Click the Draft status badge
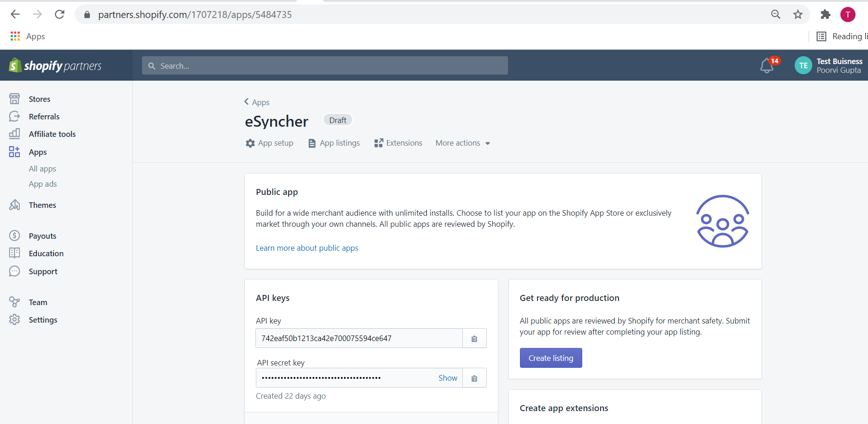Screen dimensions: 868x424 click(338, 120)
